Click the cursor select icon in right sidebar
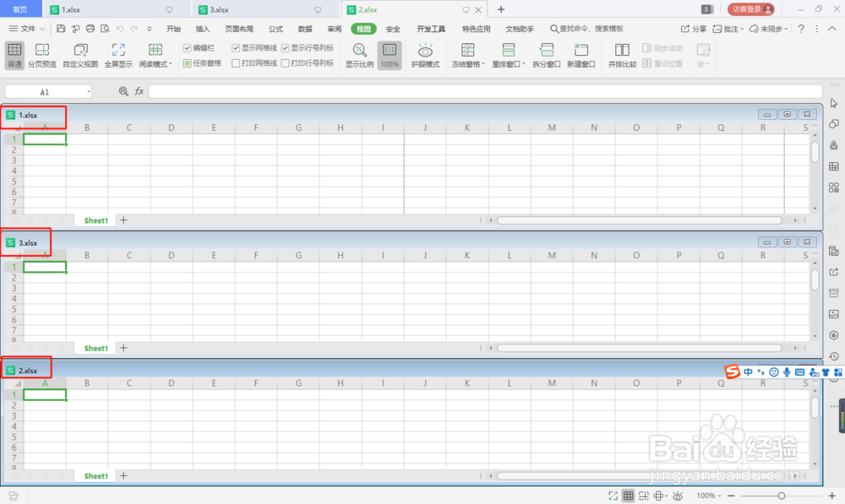The width and height of the screenshot is (845, 504). tap(834, 103)
